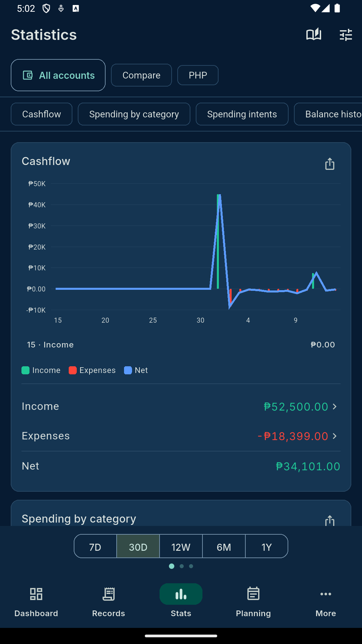This screenshot has height=644, width=362.
Task: Tap the Compare button
Action: [x=141, y=75]
